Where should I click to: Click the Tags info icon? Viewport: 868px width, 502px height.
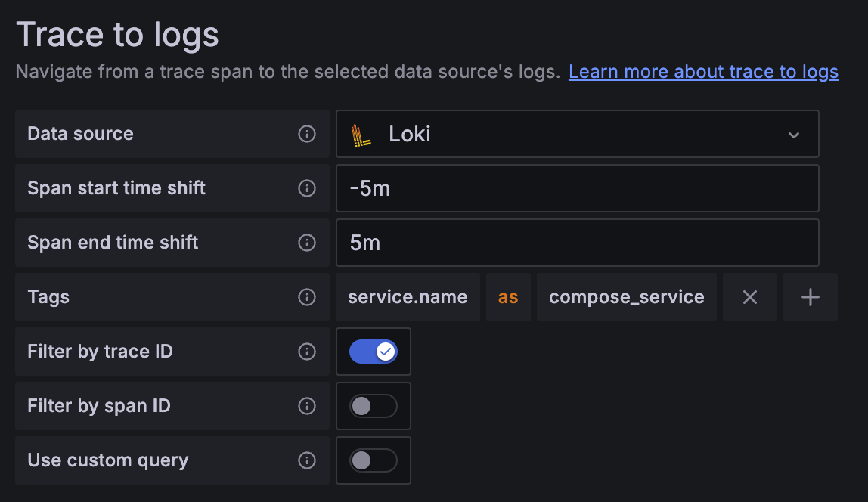307,297
